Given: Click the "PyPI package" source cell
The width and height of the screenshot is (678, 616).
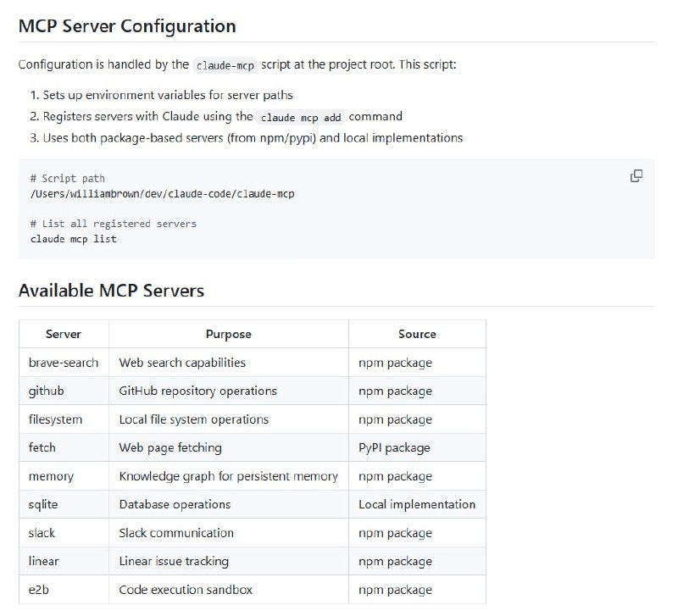Looking at the screenshot, I should (x=394, y=447).
